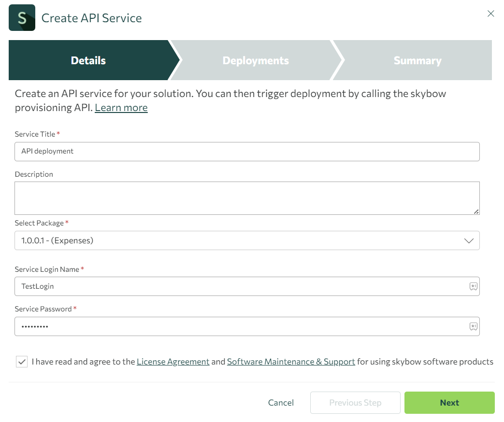Click the vault icon in Service Login Name field
Image resolution: width=504 pixels, height=422 pixels.
(472, 286)
